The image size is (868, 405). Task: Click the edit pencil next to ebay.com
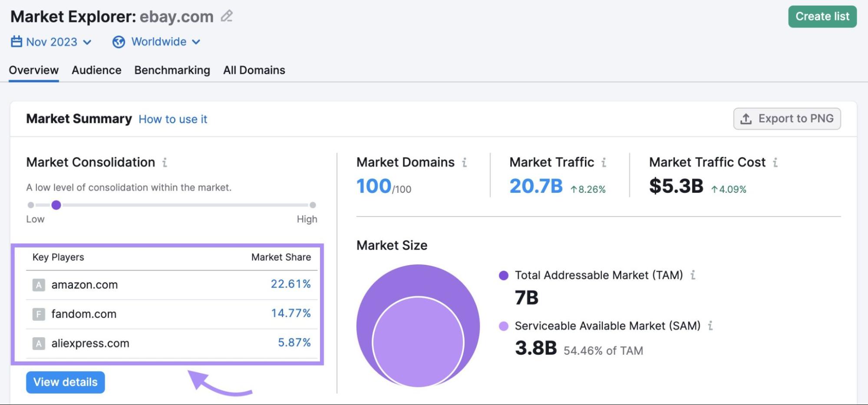coord(226,16)
